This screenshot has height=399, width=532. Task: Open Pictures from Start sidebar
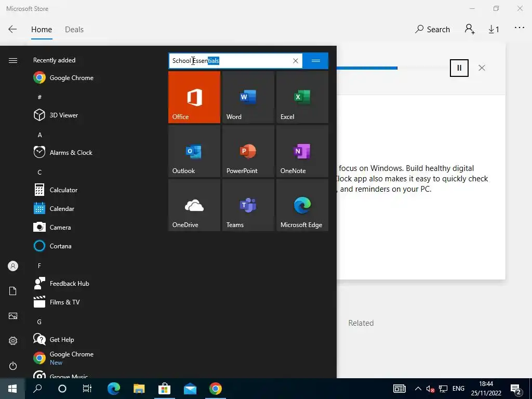pyautogui.click(x=13, y=316)
